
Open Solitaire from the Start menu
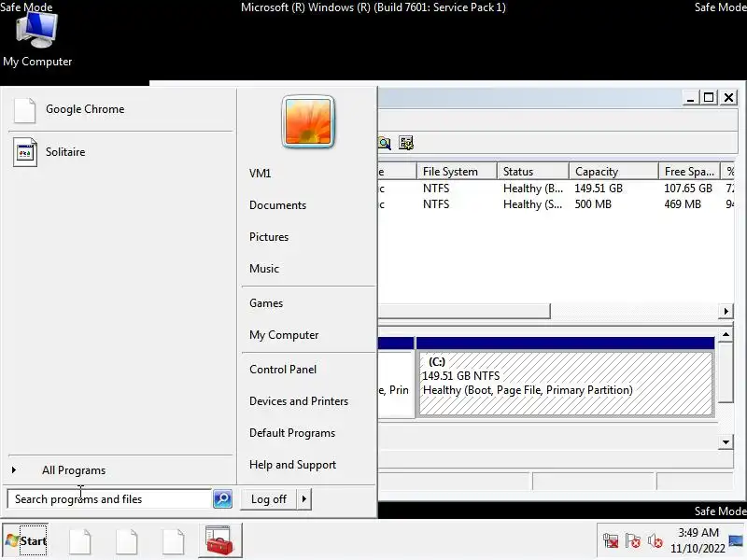[x=120, y=152]
